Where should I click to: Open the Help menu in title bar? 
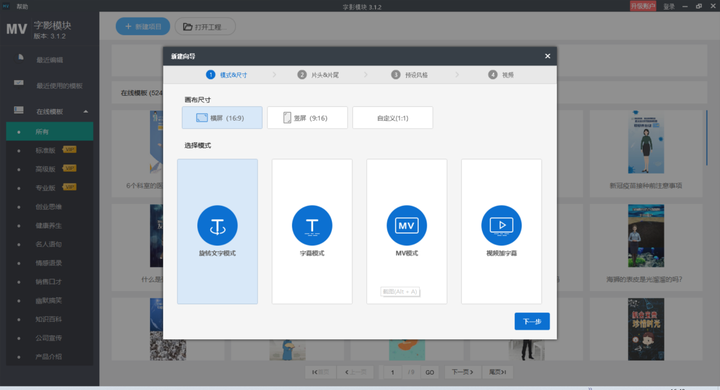[22, 6]
